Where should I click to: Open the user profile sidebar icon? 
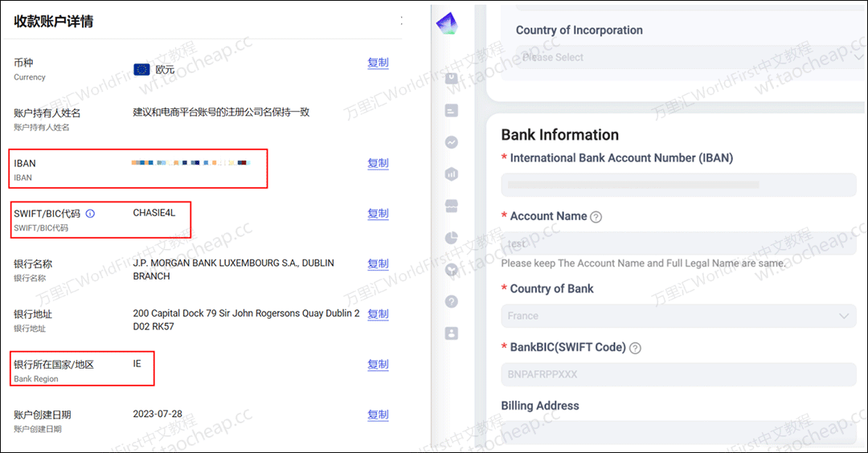(x=451, y=333)
